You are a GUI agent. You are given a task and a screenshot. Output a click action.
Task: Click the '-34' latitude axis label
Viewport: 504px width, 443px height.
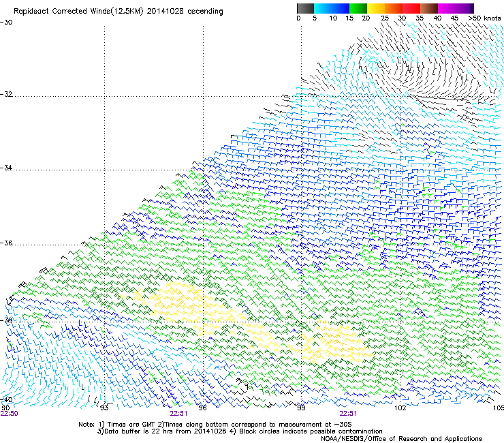(x=6, y=168)
